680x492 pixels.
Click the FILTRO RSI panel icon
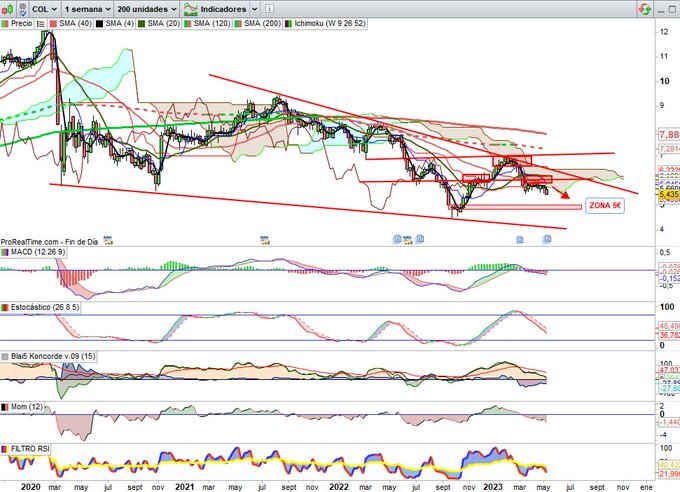(5, 449)
